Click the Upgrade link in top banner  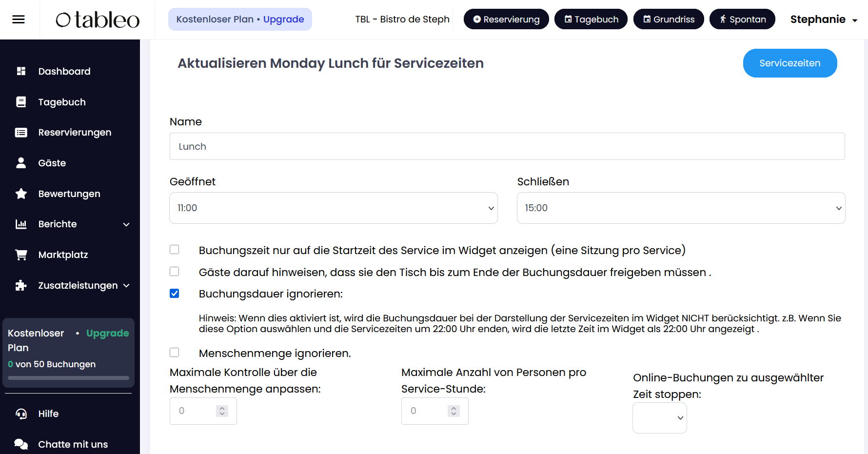click(284, 19)
